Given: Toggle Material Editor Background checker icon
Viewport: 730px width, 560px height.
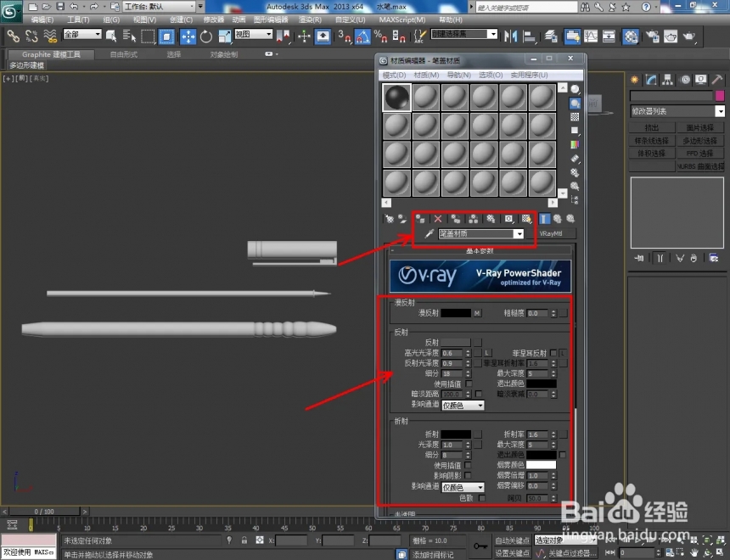Looking at the screenshot, I should click(x=575, y=117).
